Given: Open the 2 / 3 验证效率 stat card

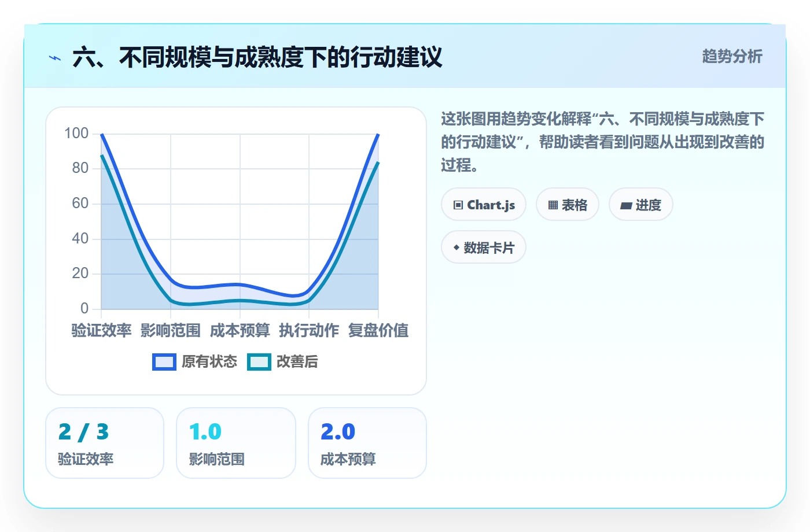Looking at the screenshot, I should pyautogui.click(x=105, y=443).
